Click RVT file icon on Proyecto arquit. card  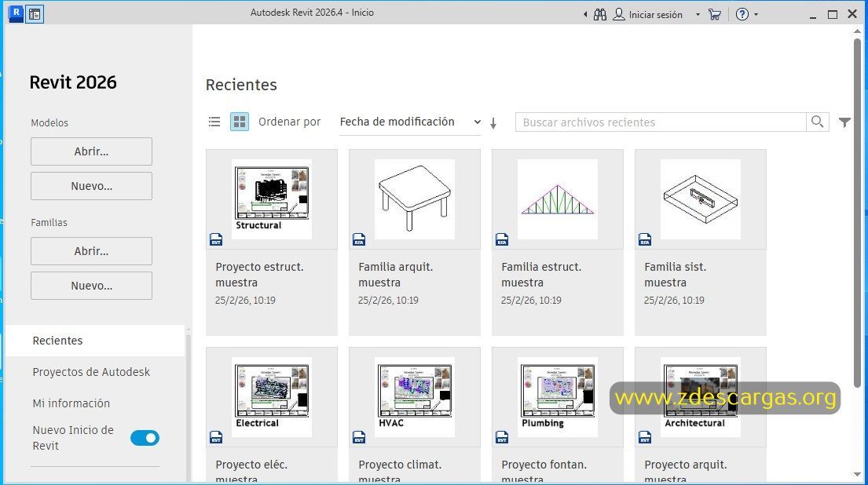(x=644, y=437)
